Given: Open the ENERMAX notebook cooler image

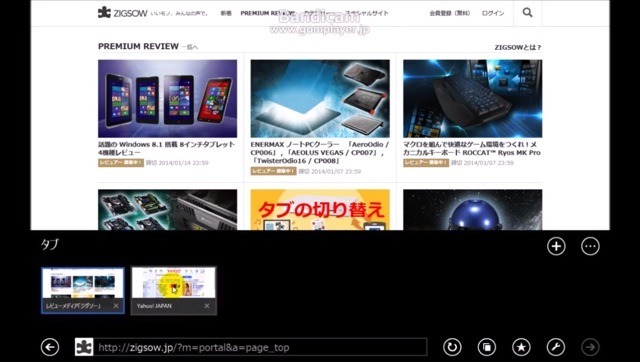Looking at the screenshot, I should (320, 99).
